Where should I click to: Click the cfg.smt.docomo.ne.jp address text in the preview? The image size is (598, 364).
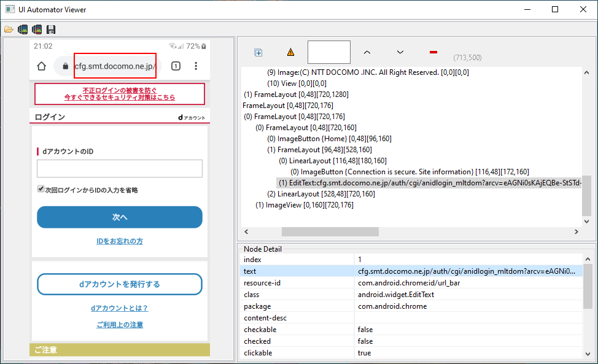(115, 66)
